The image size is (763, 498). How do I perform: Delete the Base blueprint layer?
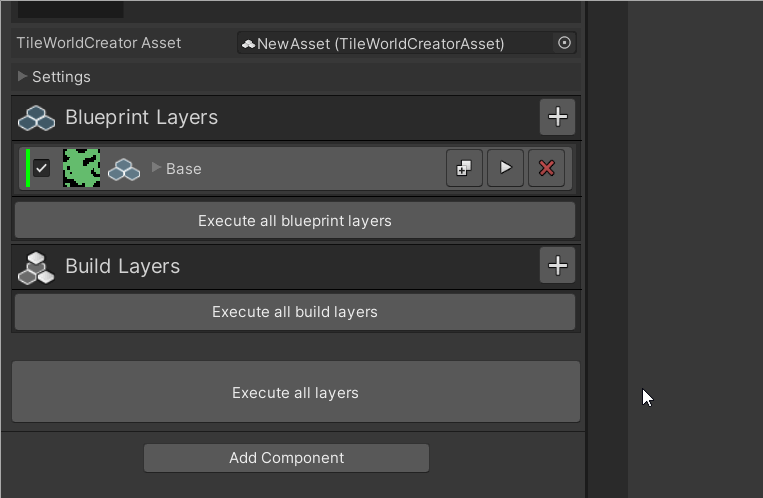tap(546, 168)
